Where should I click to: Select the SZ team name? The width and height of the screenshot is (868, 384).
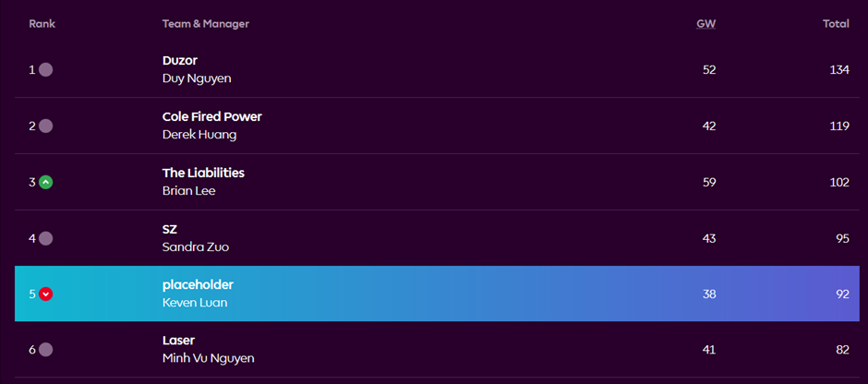tap(169, 229)
